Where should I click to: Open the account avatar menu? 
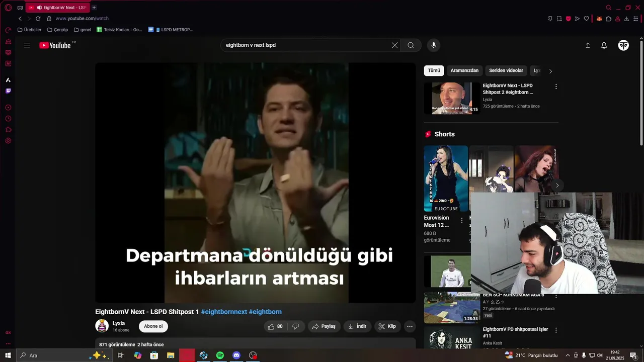623,45
